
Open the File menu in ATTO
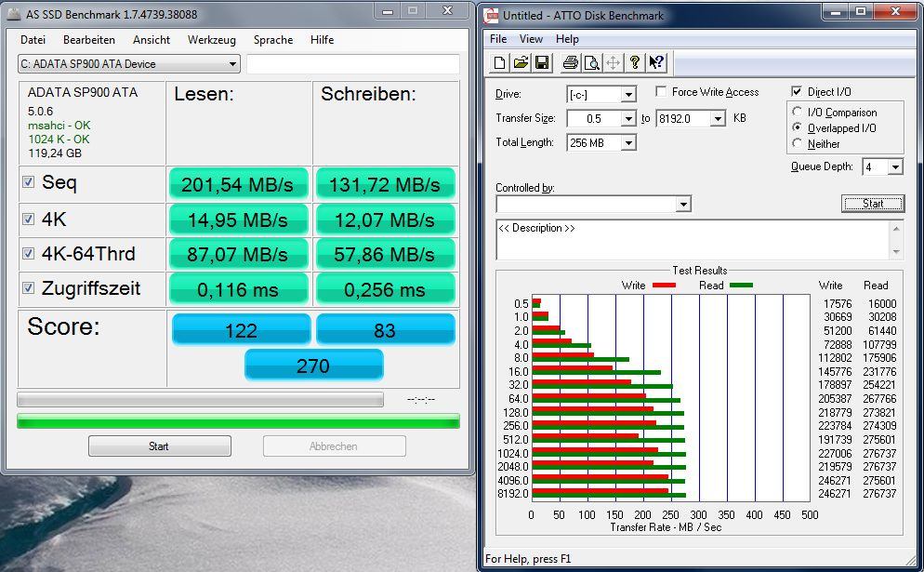498,39
